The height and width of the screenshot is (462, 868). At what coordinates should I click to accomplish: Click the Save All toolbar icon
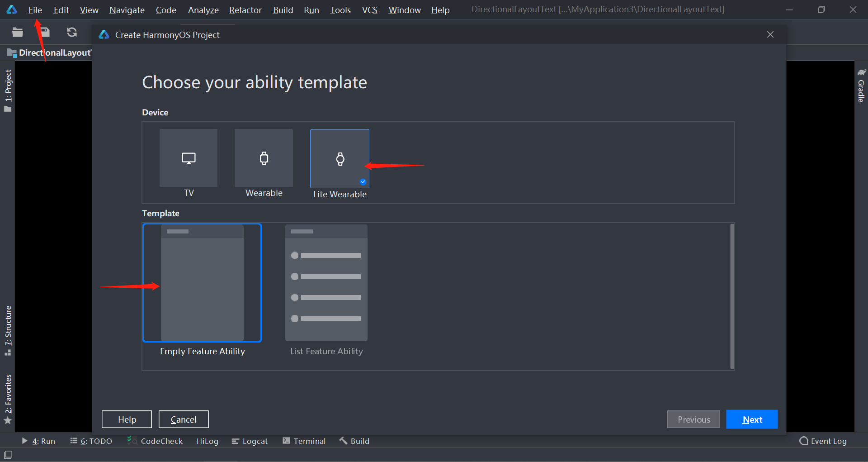pyautogui.click(x=45, y=32)
